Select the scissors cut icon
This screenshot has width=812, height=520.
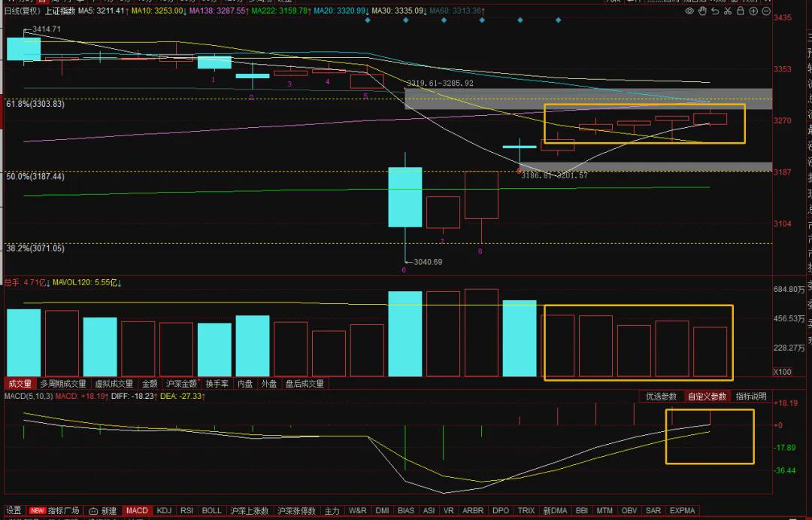[x=728, y=11]
